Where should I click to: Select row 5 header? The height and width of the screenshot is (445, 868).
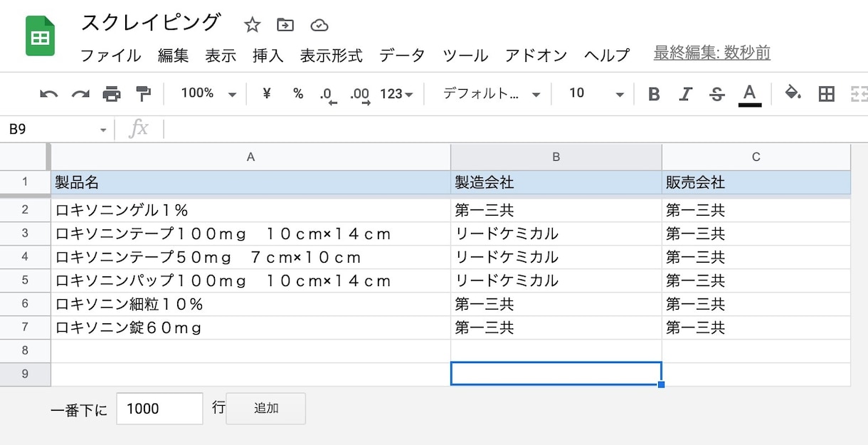pyautogui.click(x=25, y=281)
